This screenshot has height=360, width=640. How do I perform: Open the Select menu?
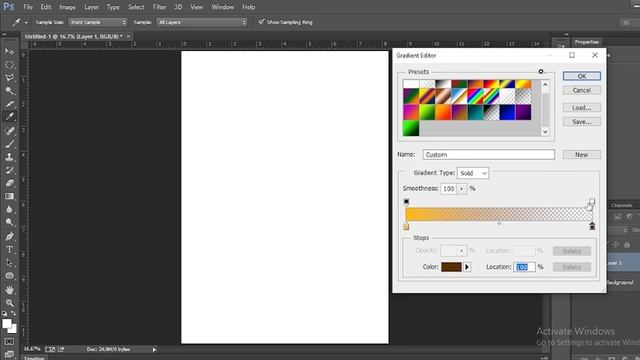(136, 7)
